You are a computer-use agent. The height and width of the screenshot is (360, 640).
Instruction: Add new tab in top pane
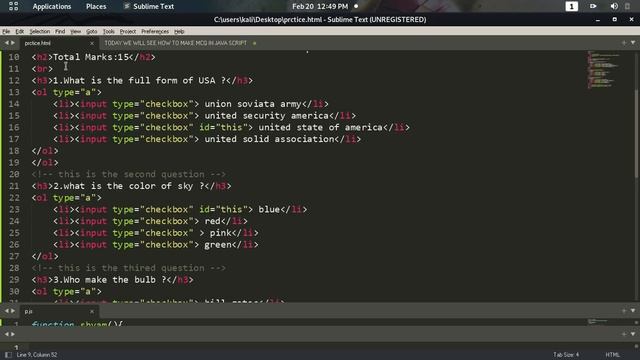pyautogui.click(x=624, y=42)
